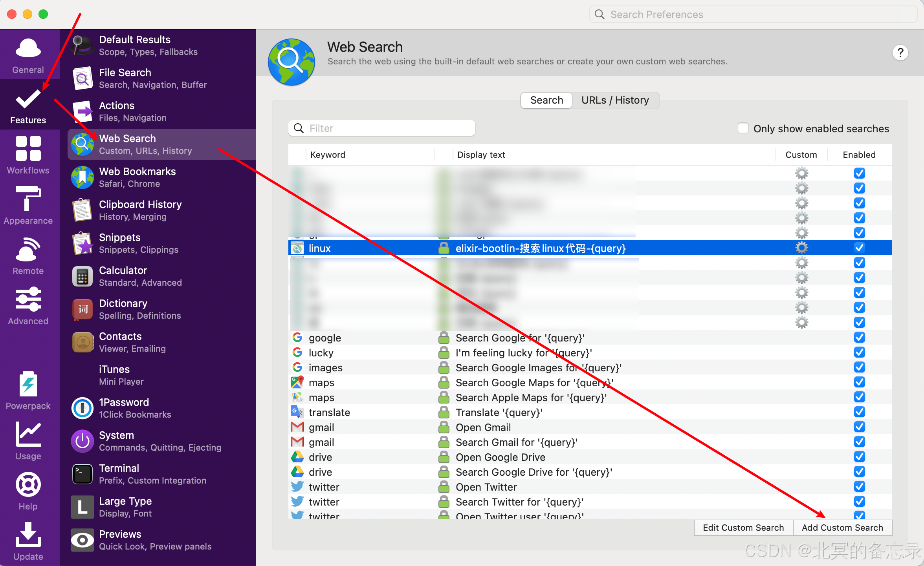The width and height of the screenshot is (924, 566).
Task: Select Contacts feature
Action: (162, 342)
